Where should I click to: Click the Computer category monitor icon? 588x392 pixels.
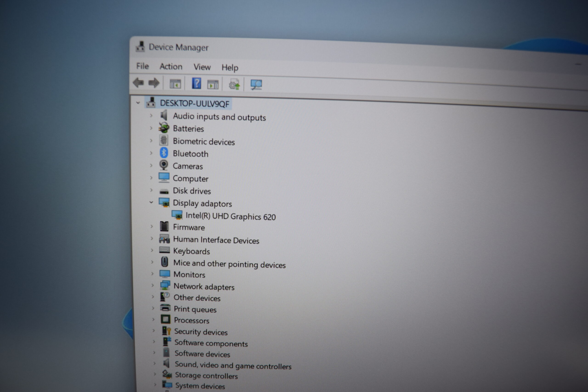pyautogui.click(x=164, y=178)
